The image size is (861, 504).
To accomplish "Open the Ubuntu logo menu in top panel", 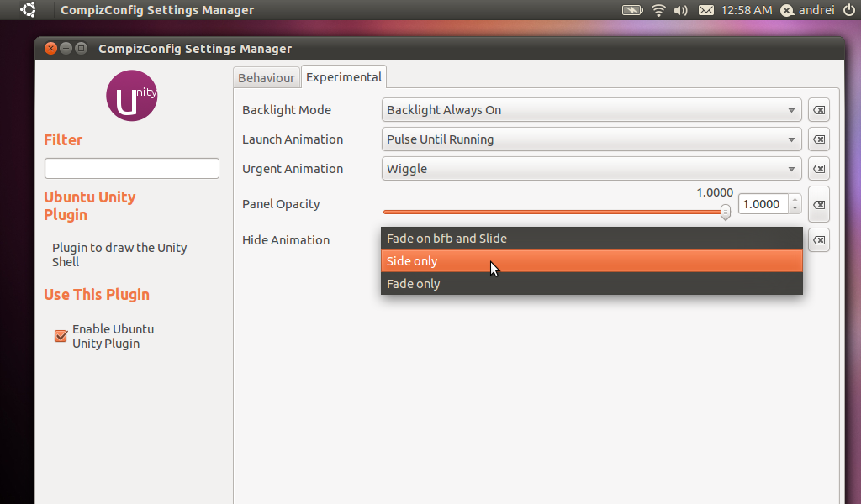I will (x=28, y=9).
